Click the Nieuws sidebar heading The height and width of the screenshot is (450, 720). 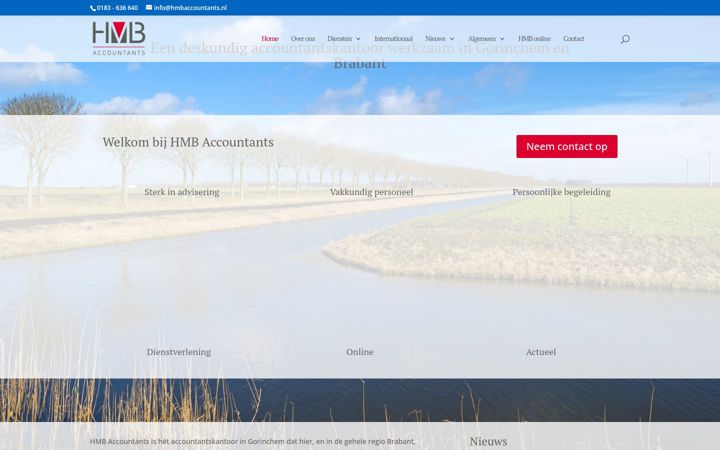(488, 441)
